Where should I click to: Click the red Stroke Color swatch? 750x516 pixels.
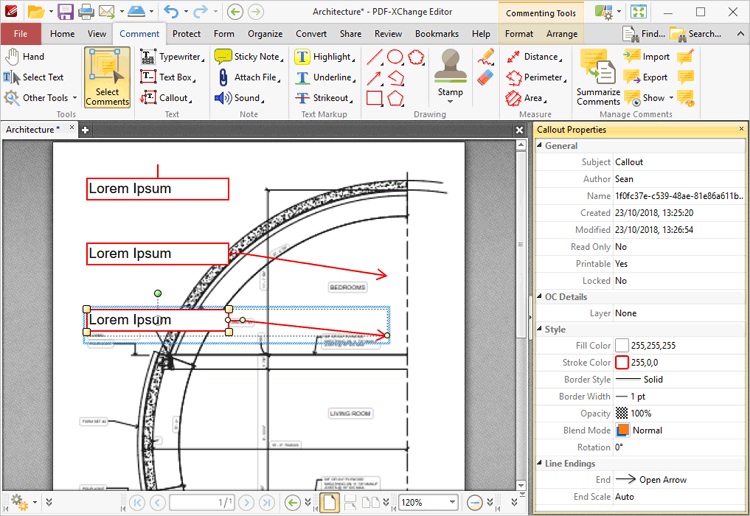coord(621,362)
